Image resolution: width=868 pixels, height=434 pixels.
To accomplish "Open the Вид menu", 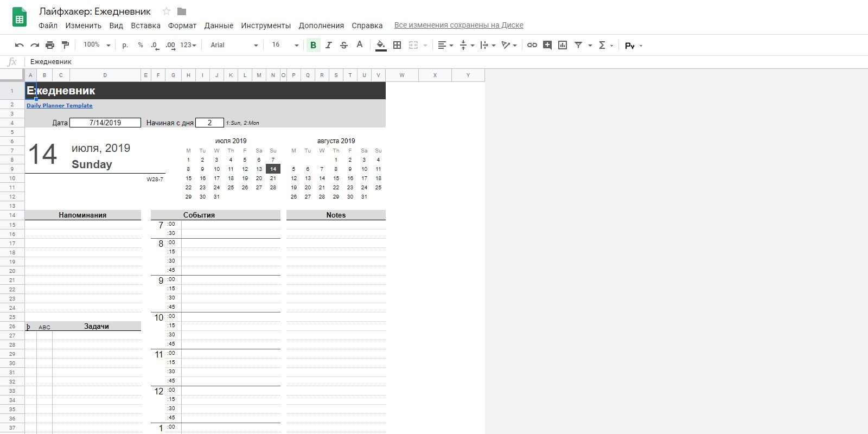I will (116, 25).
